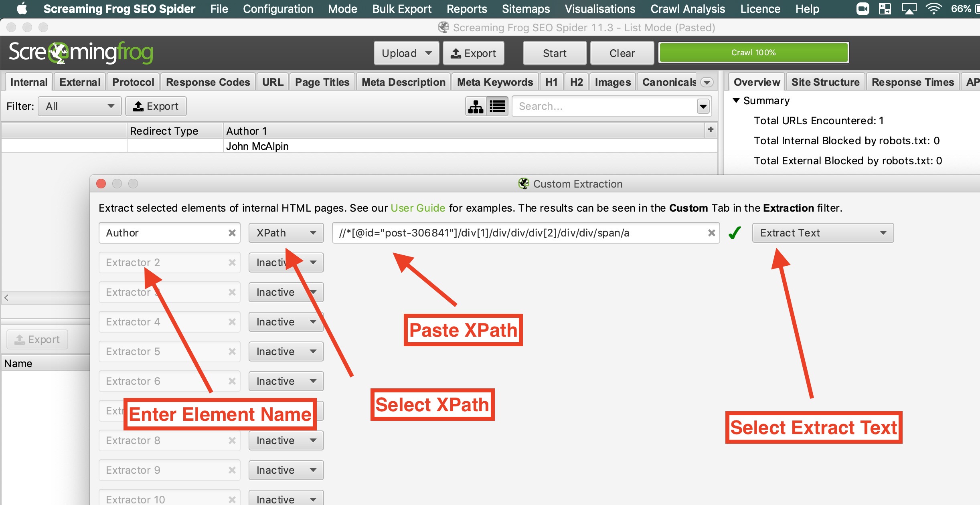980x505 pixels.
Task: Click the Start button
Action: pos(554,53)
